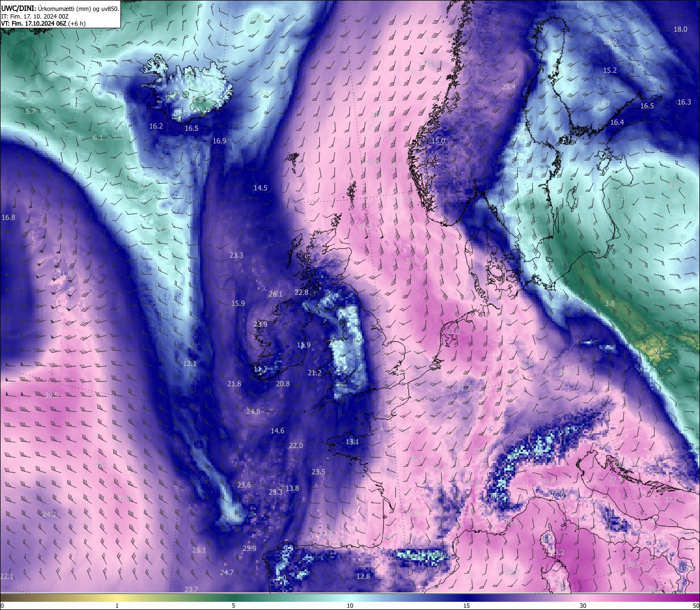700x610 pixels.
Task: Click the 25.1 map value
Action: (199, 550)
